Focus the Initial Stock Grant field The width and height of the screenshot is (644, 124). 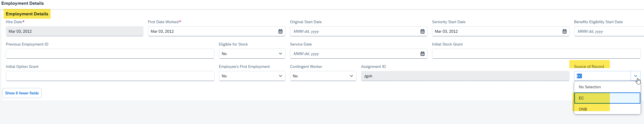pos(536,54)
